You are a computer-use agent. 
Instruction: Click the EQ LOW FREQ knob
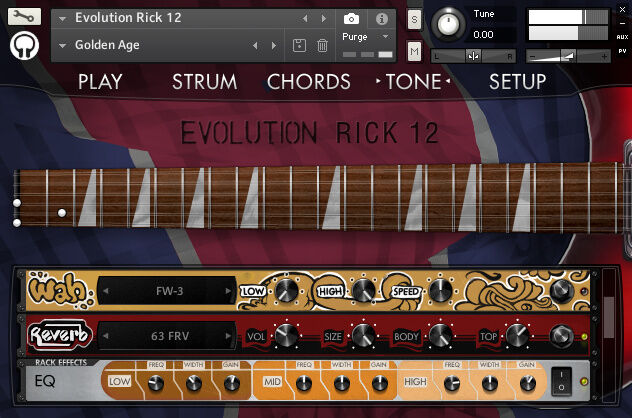pyautogui.click(x=156, y=383)
